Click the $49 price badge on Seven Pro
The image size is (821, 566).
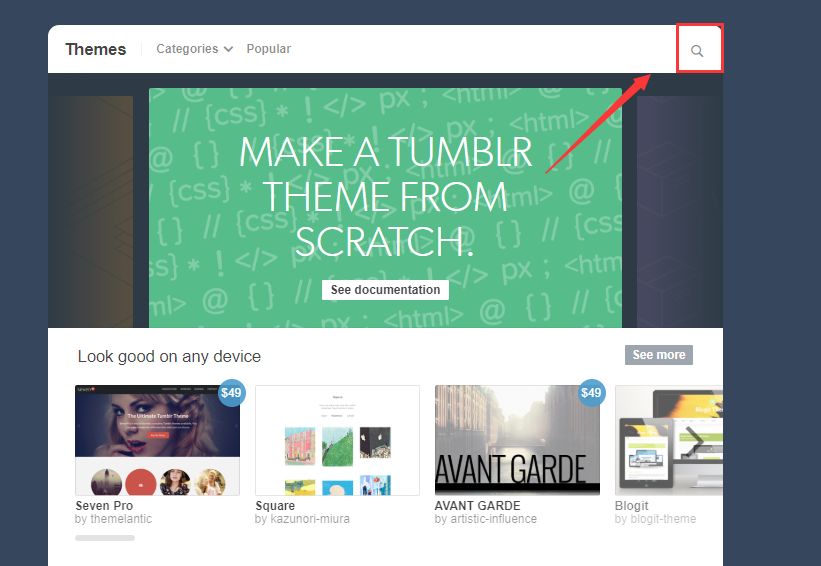(231, 393)
